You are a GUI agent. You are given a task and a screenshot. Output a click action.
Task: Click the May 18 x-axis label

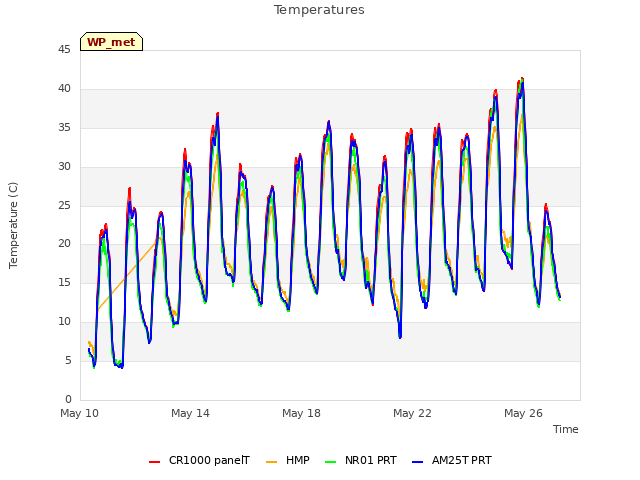(x=301, y=413)
